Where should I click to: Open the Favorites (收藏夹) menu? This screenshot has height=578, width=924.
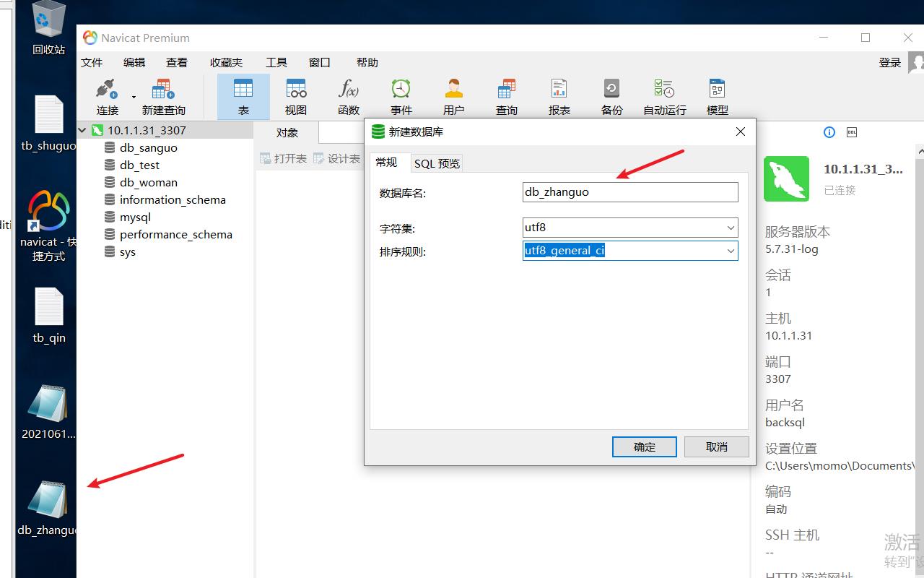226,63
